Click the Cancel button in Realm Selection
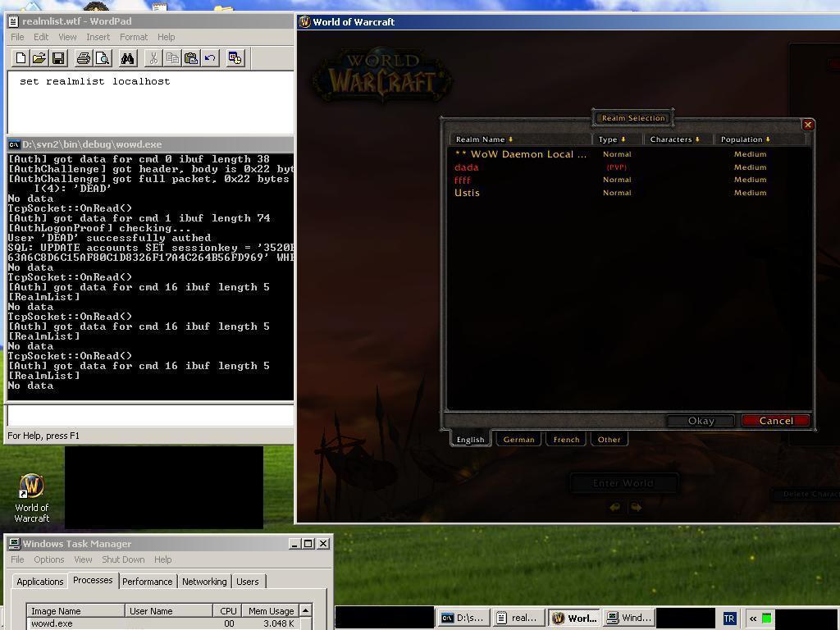 click(776, 421)
